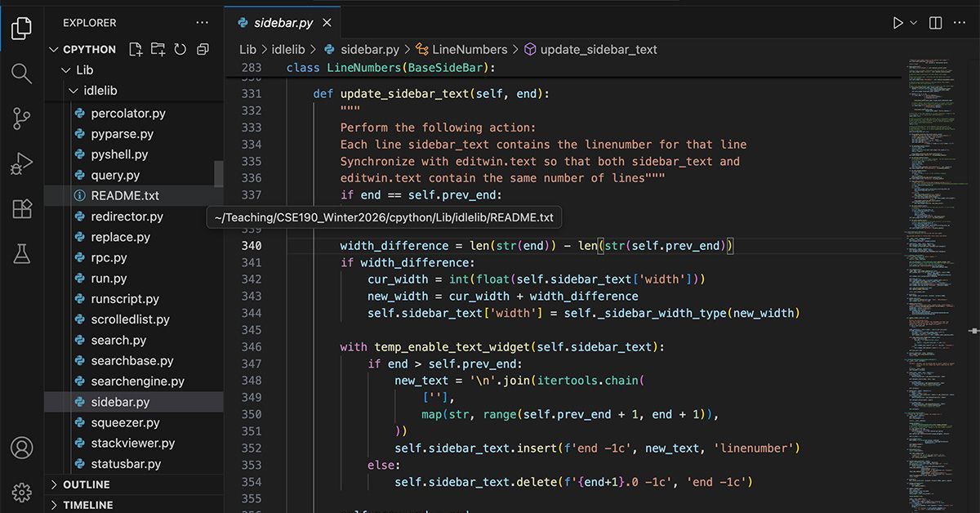Toggle the split editor layout
This screenshot has height=513, width=980.
[x=936, y=23]
